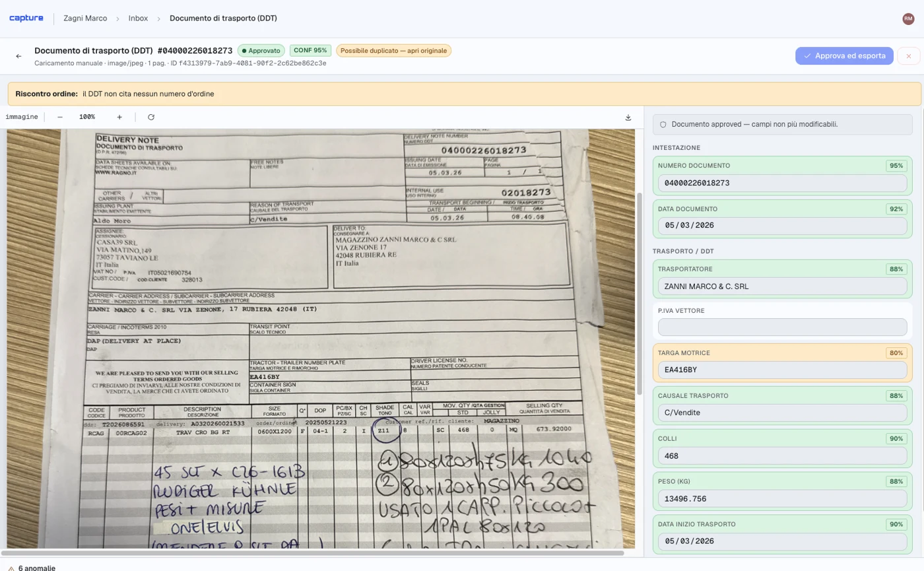Open the Possibile duplicato original link
The height and width of the screenshot is (571, 924).
tap(393, 51)
